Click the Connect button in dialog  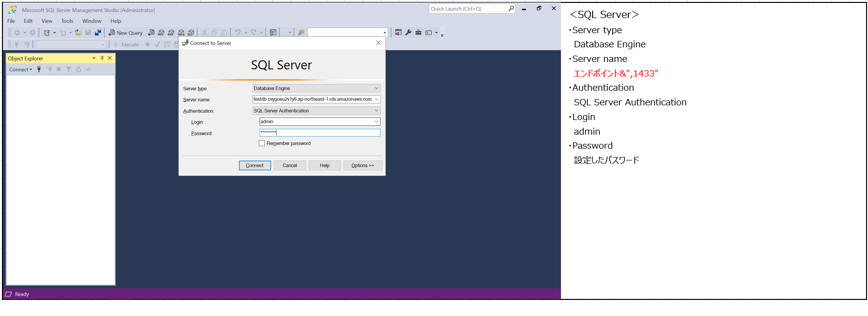click(255, 165)
